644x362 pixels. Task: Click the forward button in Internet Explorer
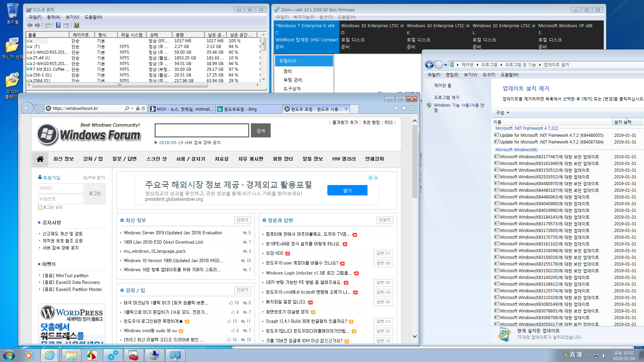click(39, 108)
